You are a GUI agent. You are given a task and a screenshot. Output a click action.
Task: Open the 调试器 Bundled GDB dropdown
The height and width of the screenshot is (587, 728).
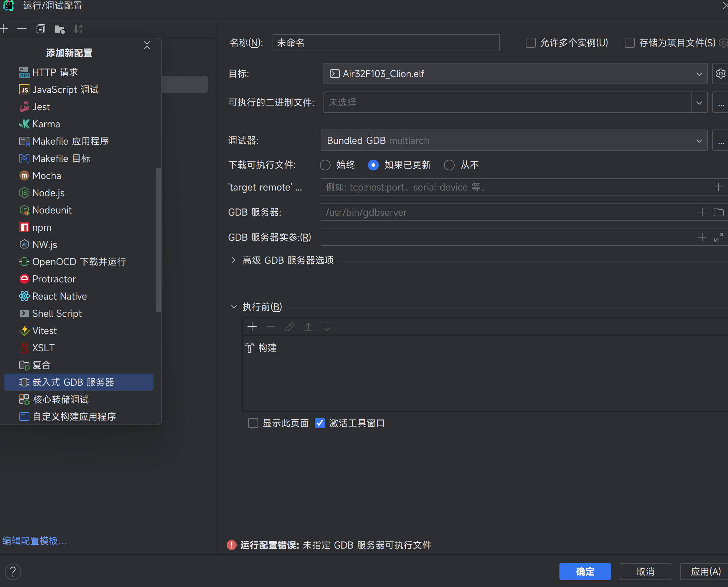tap(514, 140)
